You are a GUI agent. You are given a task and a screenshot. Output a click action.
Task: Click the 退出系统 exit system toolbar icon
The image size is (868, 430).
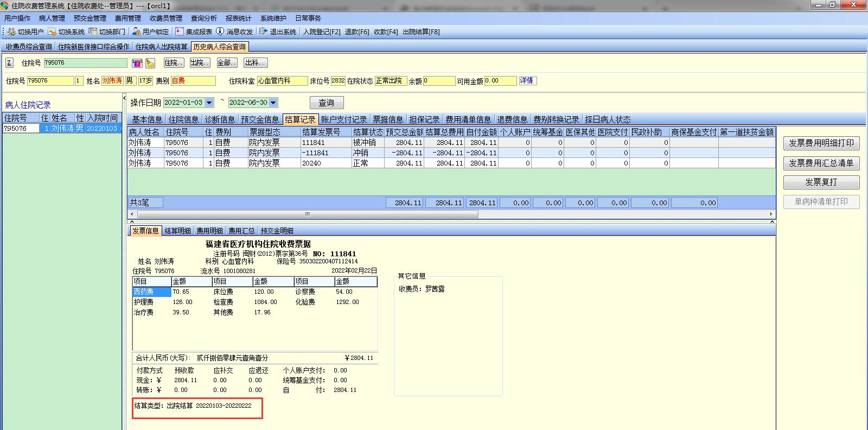264,31
